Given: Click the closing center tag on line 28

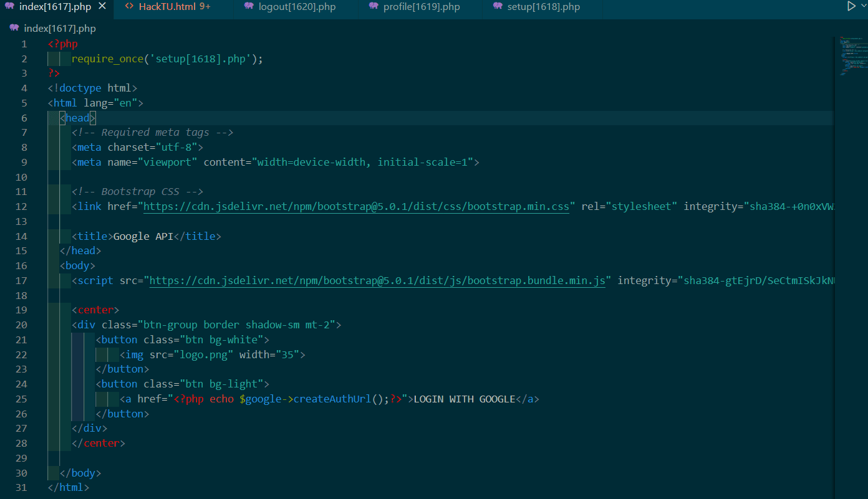Looking at the screenshot, I should (99, 443).
